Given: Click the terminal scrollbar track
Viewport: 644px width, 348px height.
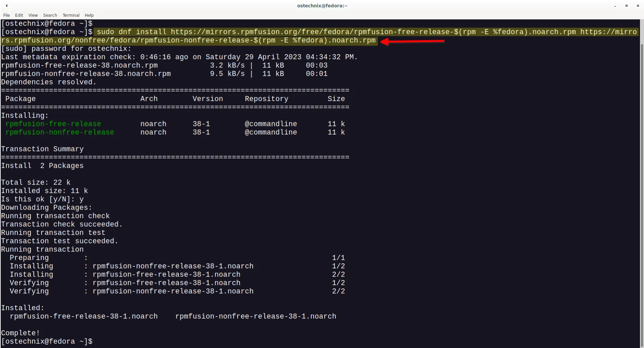Looking at the screenshot, I should 642,184.
